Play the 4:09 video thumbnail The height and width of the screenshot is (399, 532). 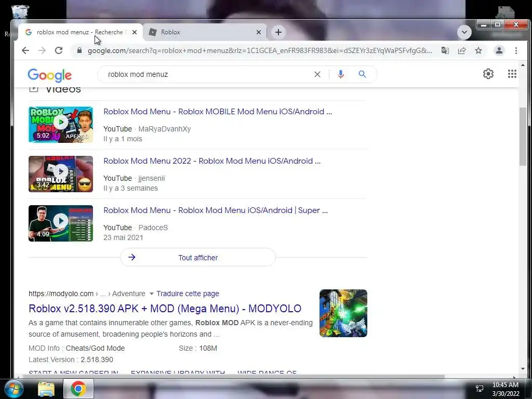(x=61, y=223)
